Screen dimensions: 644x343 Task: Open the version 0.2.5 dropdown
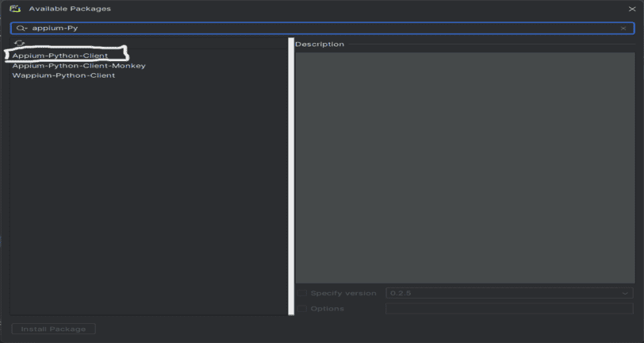[x=509, y=293]
